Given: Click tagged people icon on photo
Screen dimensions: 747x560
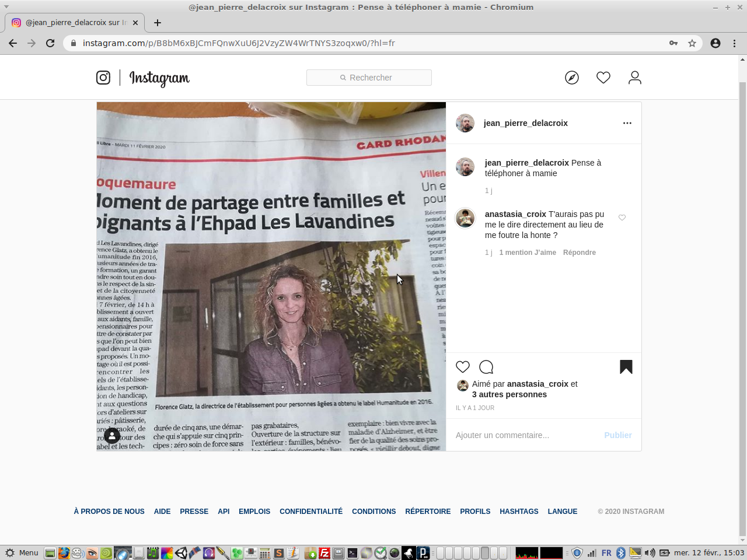Looking at the screenshot, I should (112, 436).
